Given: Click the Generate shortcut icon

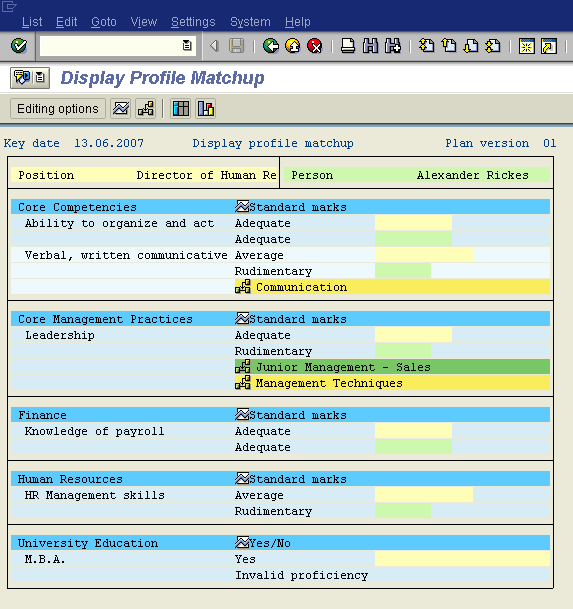Looking at the screenshot, I should click(x=549, y=46).
